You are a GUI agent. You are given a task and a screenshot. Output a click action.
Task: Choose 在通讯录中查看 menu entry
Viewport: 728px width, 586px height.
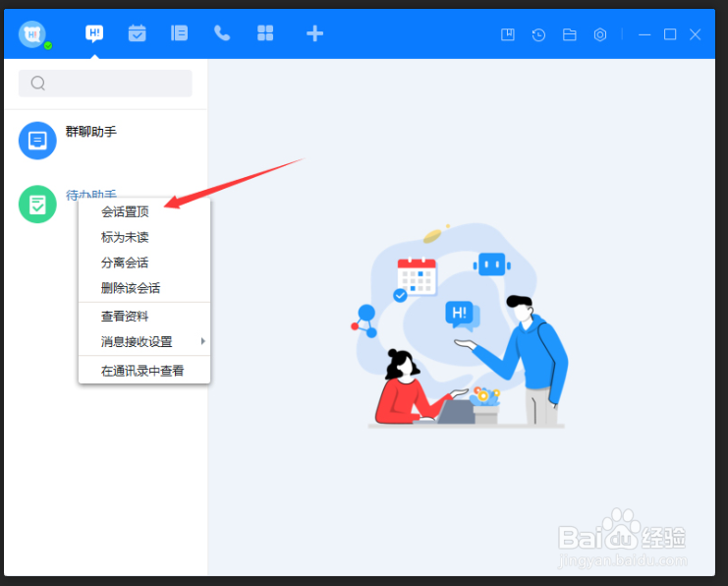(x=144, y=371)
